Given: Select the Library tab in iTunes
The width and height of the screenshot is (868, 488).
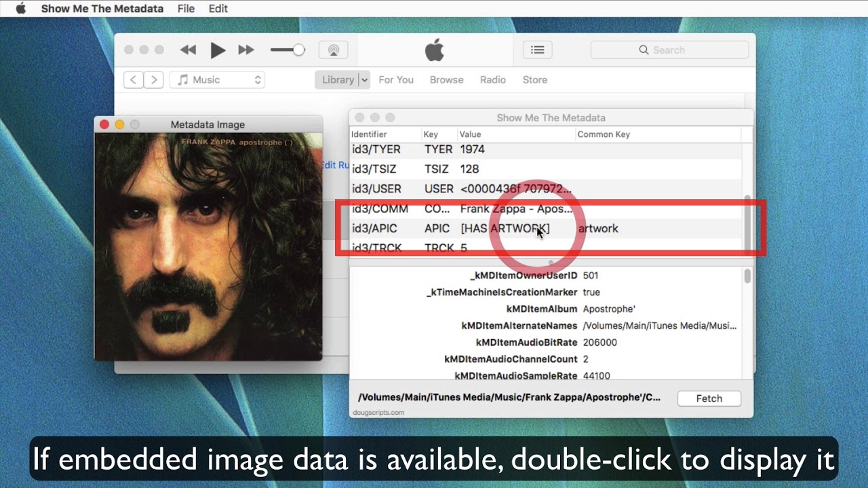Looking at the screenshot, I should click(x=337, y=80).
